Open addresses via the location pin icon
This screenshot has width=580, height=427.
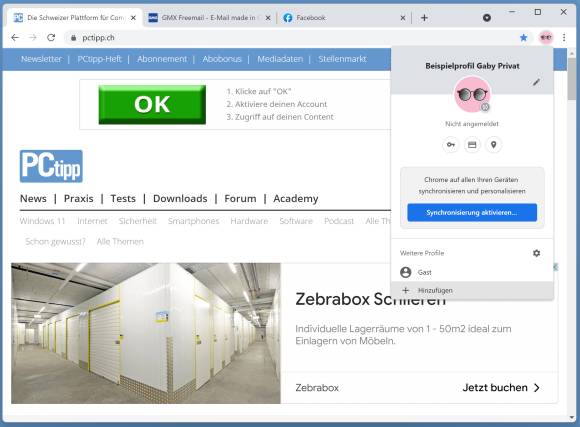[493, 145]
